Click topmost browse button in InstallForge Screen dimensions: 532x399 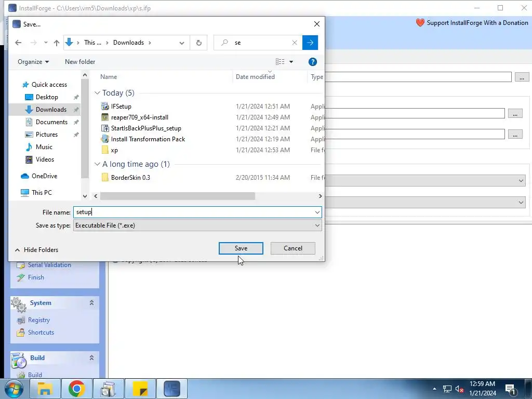522,77
